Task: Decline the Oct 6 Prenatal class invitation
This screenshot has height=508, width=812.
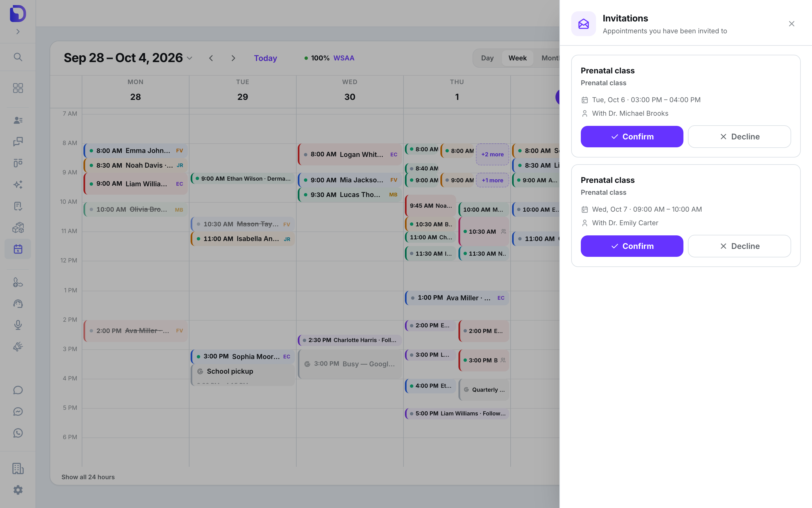Action: pos(740,136)
